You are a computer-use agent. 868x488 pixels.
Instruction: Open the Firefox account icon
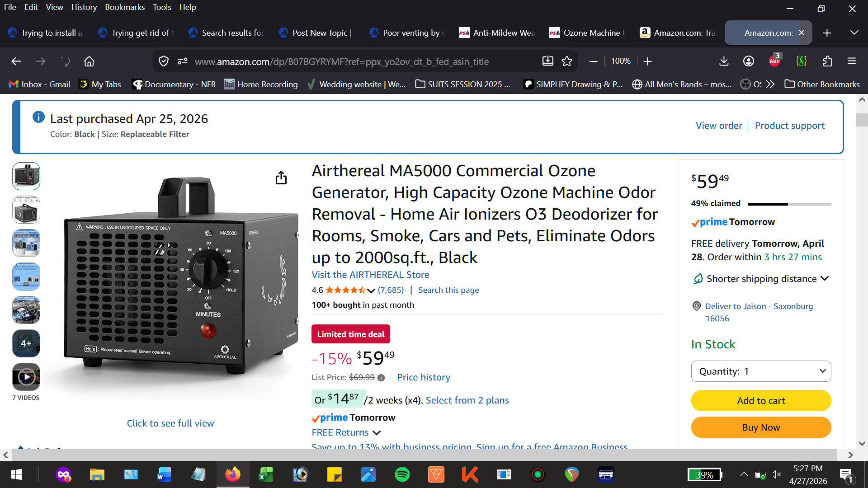point(749,61)
